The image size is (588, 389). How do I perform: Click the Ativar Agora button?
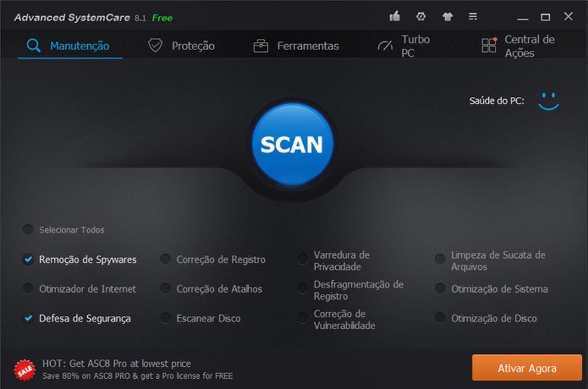526,368
